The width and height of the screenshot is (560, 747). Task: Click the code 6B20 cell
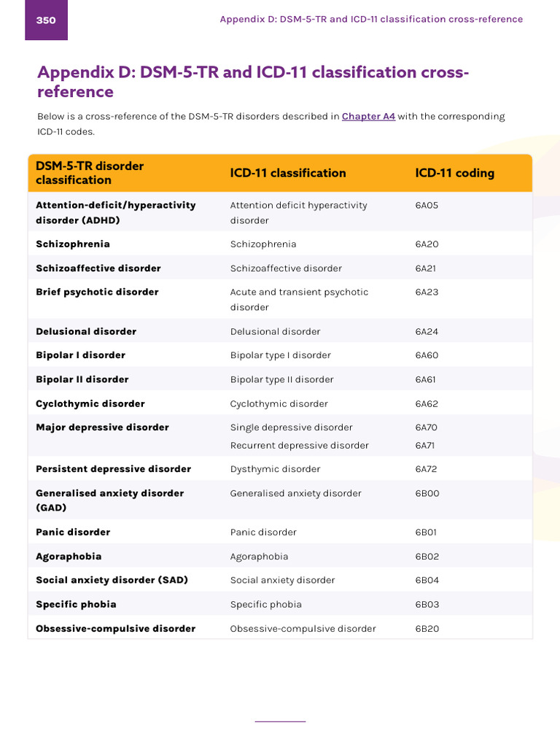tap(427, 629)
